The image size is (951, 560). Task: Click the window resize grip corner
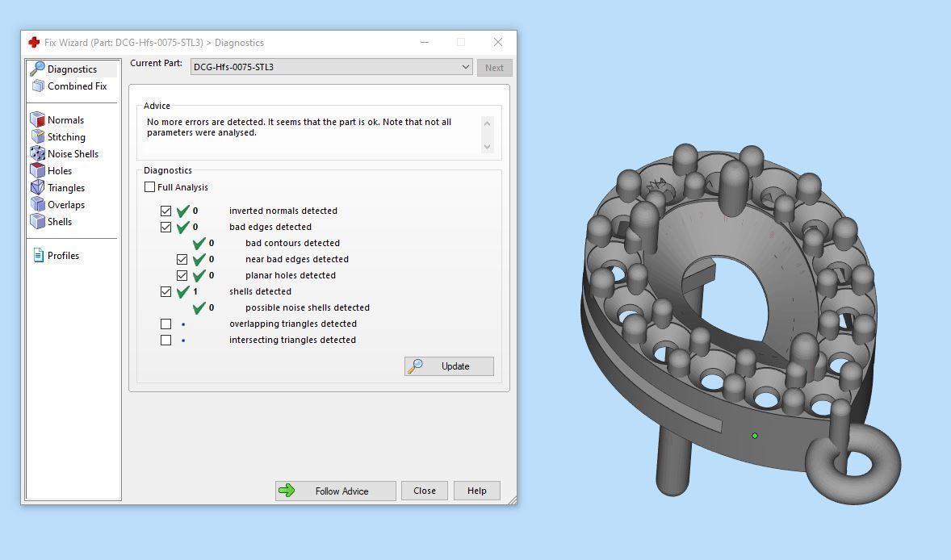[x=513, y=500]
